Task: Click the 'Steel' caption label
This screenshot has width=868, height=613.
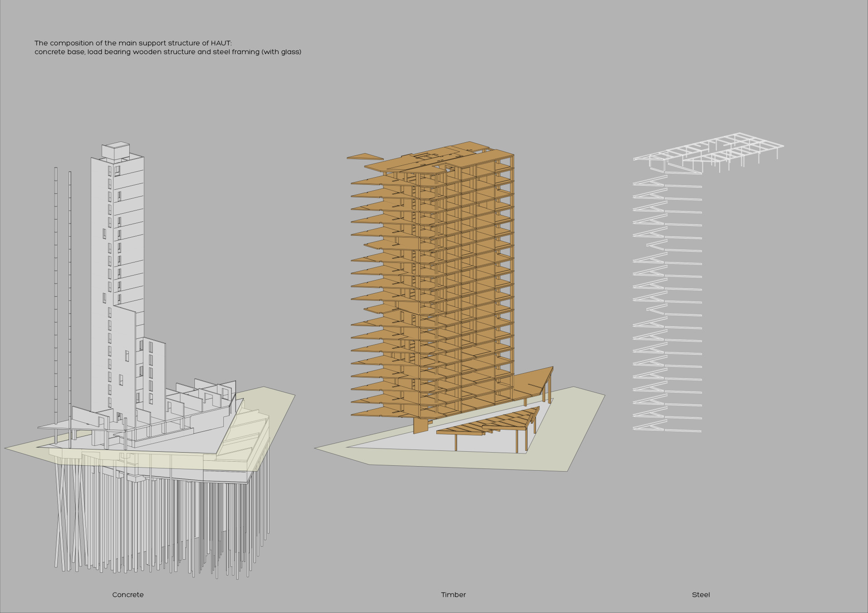Action: point(701,594)
